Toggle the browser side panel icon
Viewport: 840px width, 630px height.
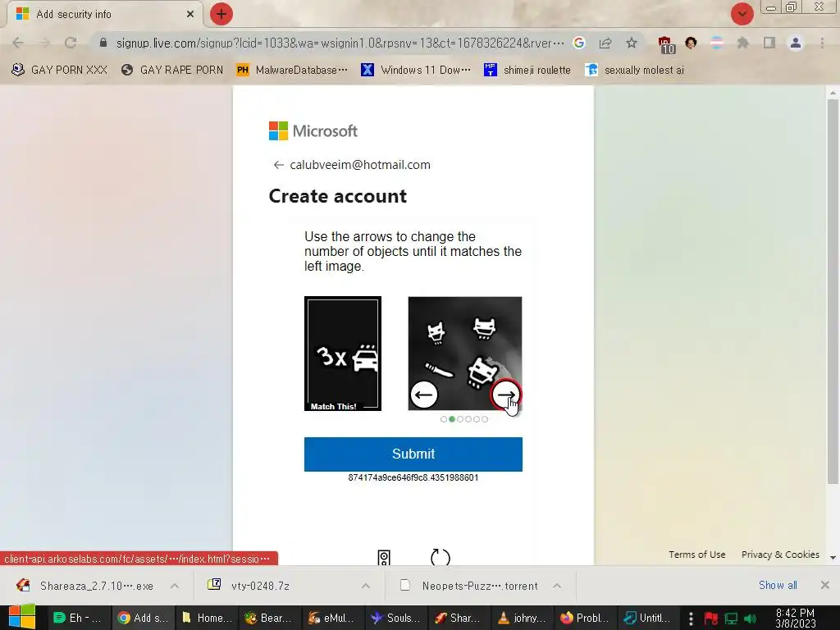click(769, 43)
